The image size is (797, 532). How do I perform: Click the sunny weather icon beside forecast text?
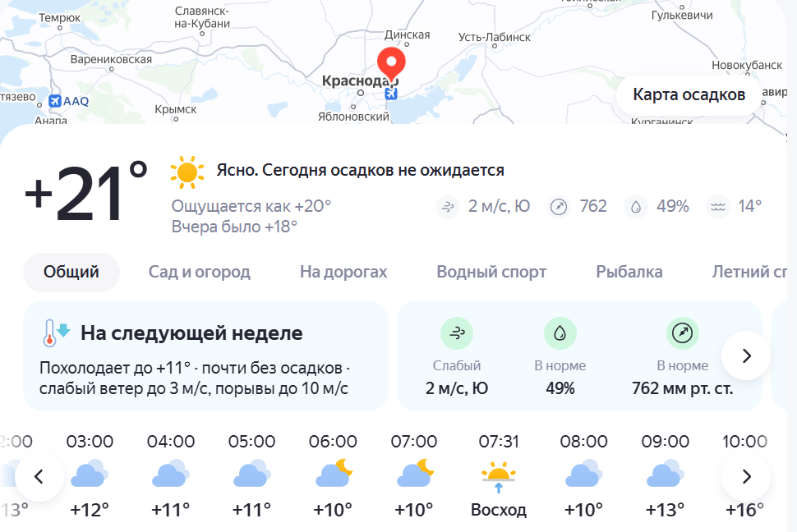pos(187,171)
